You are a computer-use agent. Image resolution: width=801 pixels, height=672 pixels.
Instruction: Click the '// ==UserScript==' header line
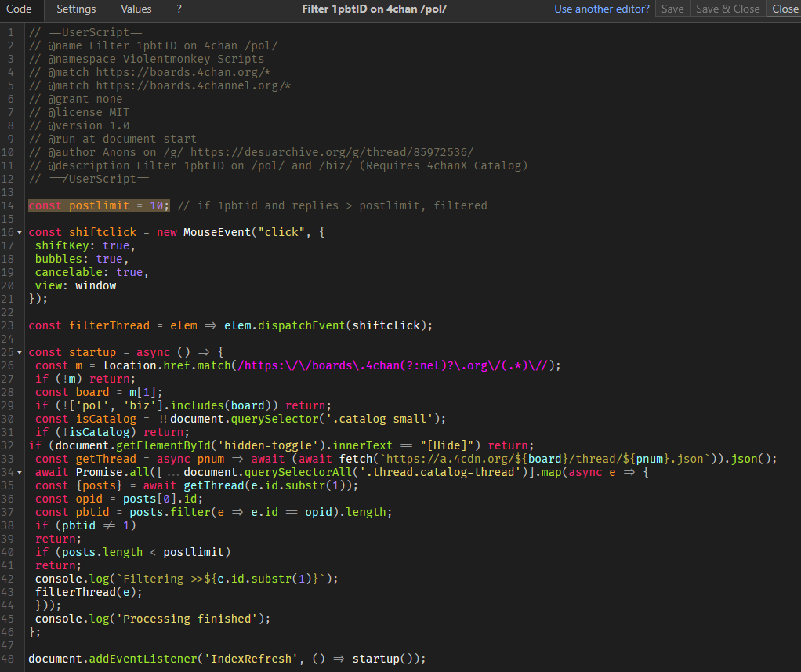[x=85, y=32]
